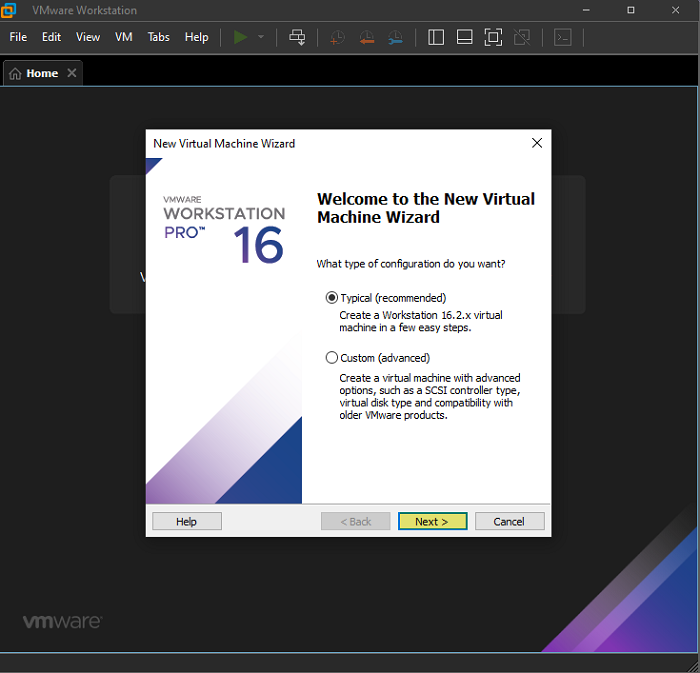700x673 pixels.
Task: Click 'What type of configuration do you want?' text
Action: point(411,264)
